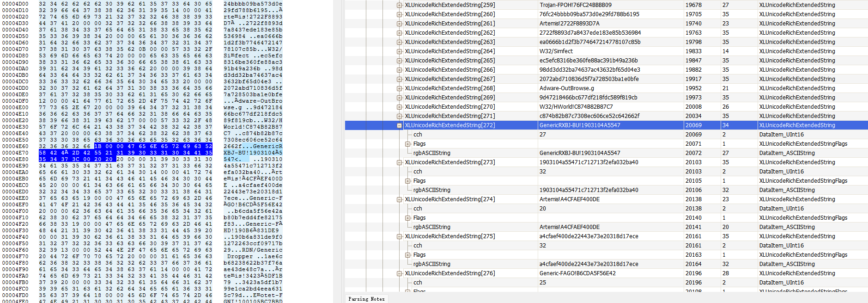Select rgbASCIIString under string [272]
Viewport: 868px width, 303px height.
click(x=606, y=153)
